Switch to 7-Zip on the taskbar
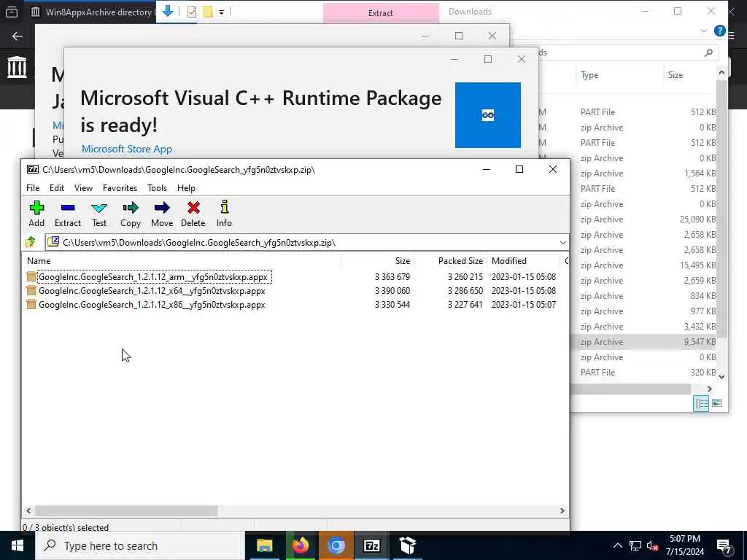 pyautogui.click(x=371, y=545)
